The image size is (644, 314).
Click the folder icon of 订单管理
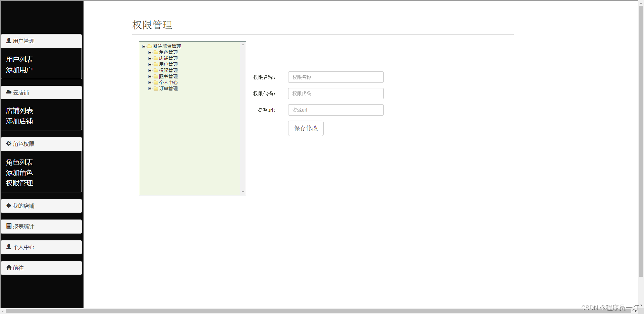[x=156, y=88]
